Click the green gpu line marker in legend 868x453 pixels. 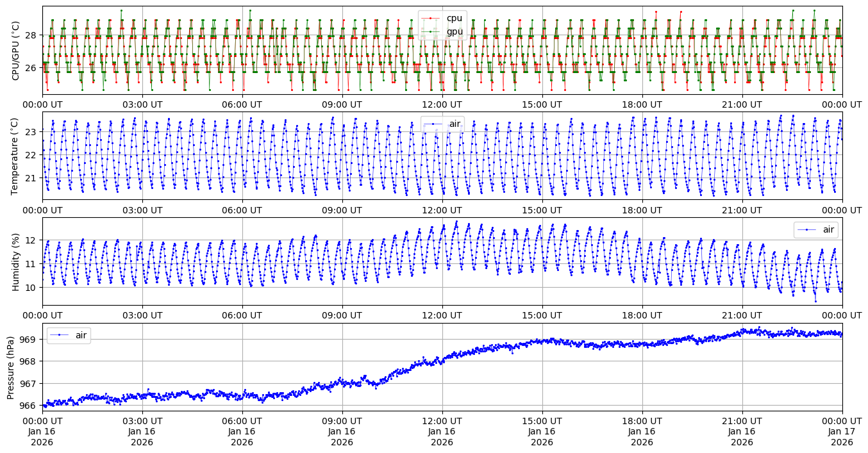(431, 31)
